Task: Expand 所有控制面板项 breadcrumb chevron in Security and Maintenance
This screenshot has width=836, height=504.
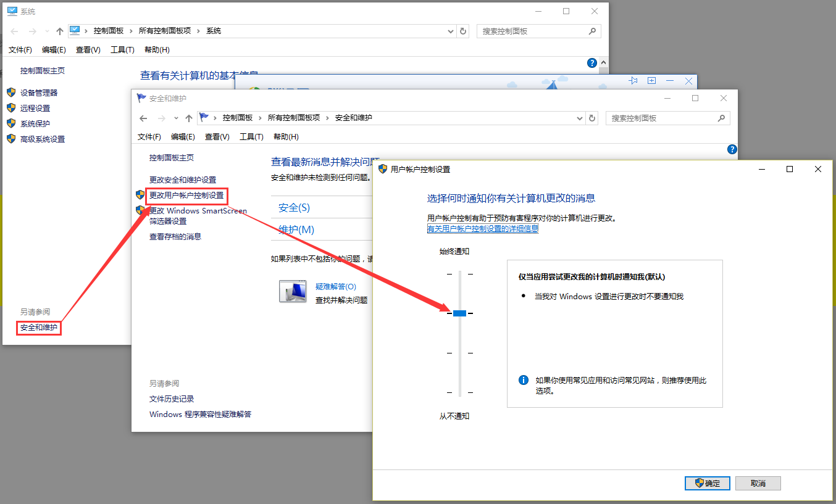Action: (x=328, y=118)
